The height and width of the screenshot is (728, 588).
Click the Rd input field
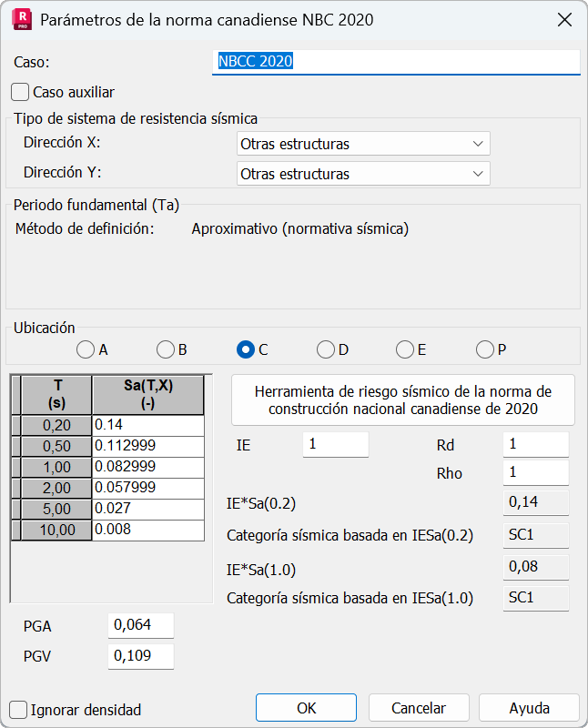tap(535, 444)
